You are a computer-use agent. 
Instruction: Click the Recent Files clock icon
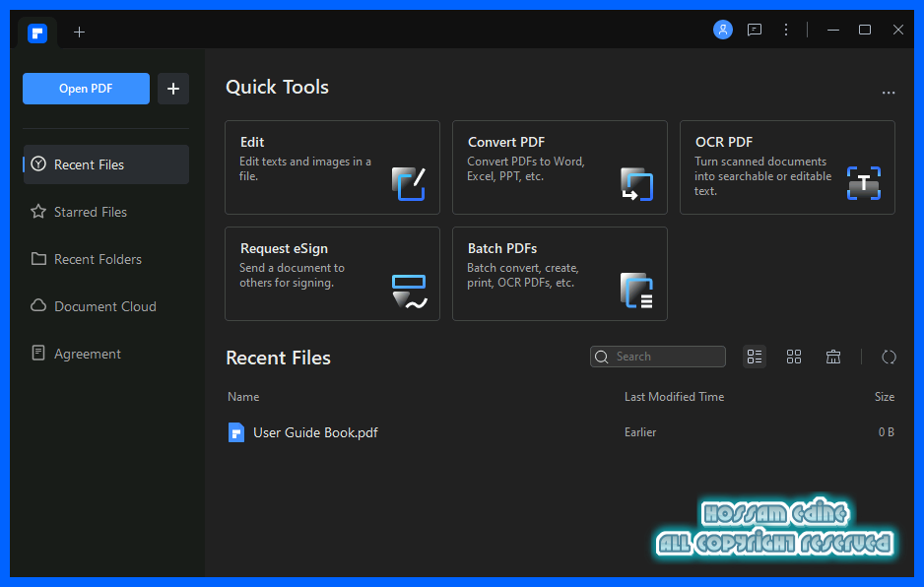pyautogui.click(x=38, y=163)
